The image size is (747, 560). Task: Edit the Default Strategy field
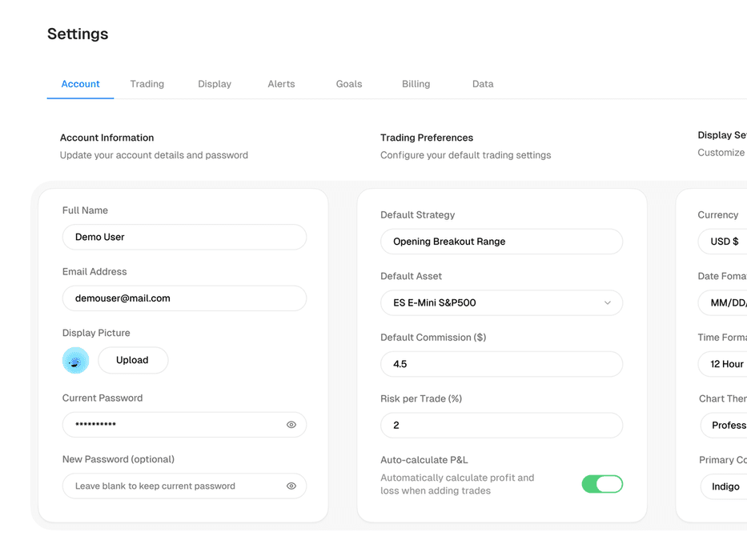pos(501,242)
